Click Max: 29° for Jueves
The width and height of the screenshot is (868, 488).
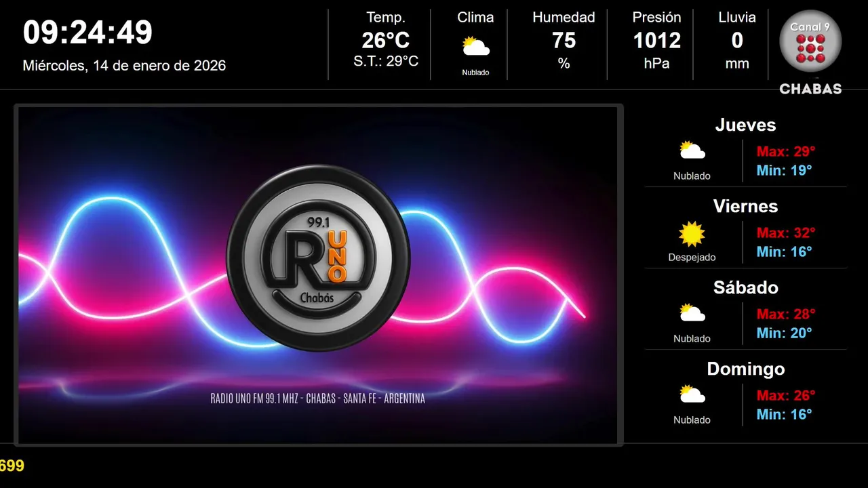click(x=786, y=151)
